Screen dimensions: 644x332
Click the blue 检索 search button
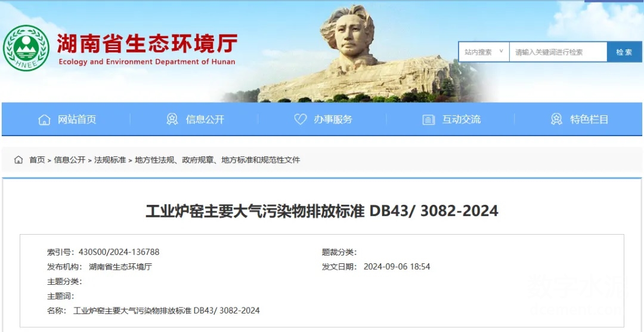(x=624, y=52)
